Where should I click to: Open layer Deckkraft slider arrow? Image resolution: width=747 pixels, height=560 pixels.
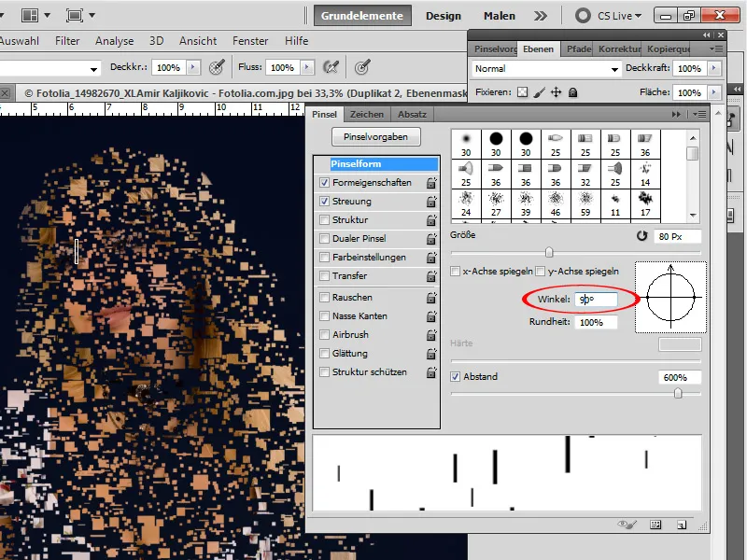pos(713,68)
